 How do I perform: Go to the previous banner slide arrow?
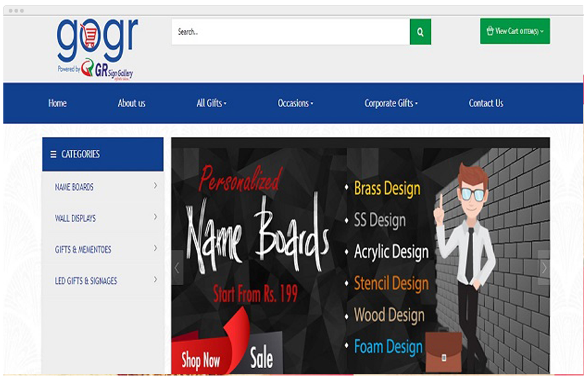[177, 268]
